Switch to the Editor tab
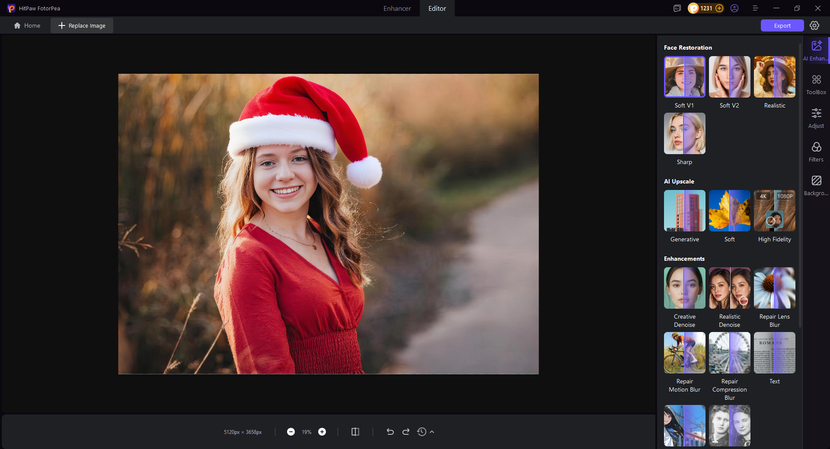 coord(437,8)
